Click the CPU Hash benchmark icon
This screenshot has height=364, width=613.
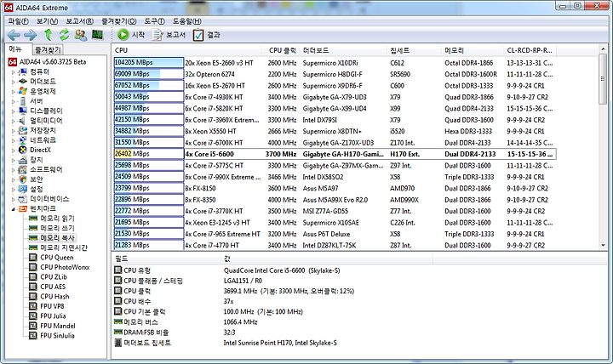click(33, 297)
